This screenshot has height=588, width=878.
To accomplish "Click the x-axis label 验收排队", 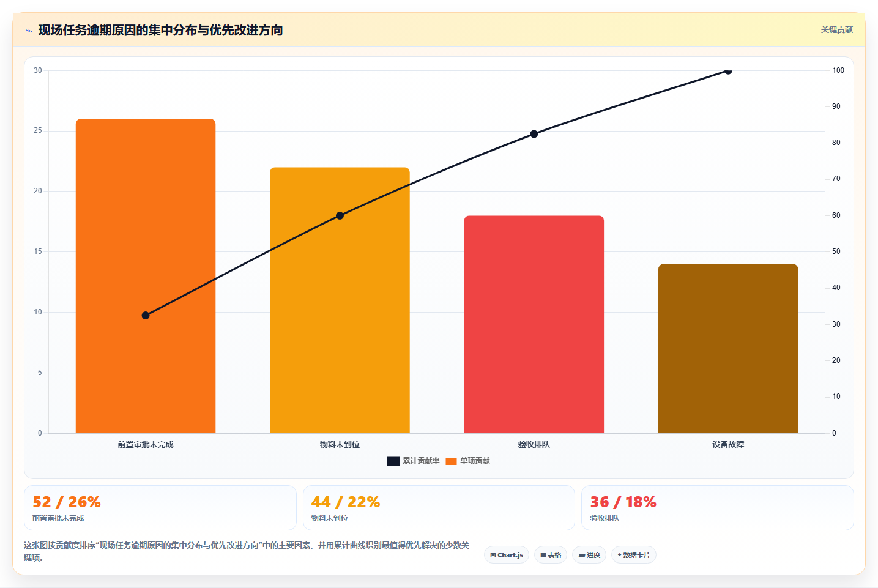I will (534, 444).
